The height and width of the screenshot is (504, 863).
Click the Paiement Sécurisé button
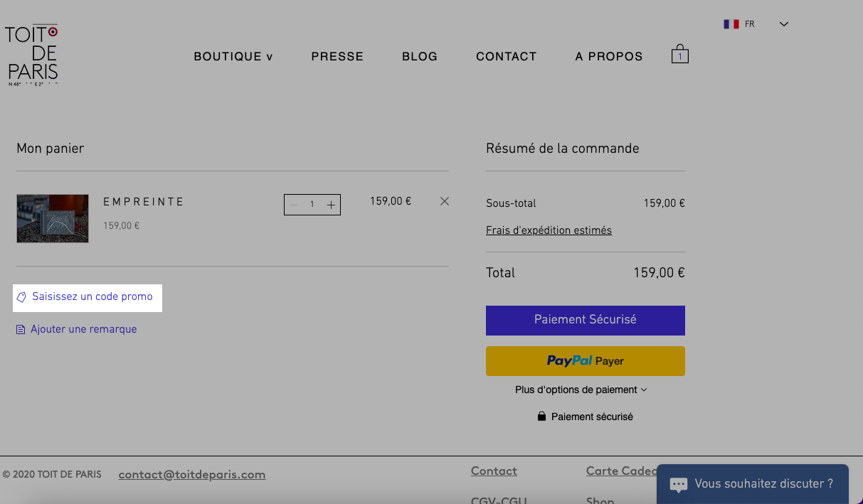click(x=586, y=321)
